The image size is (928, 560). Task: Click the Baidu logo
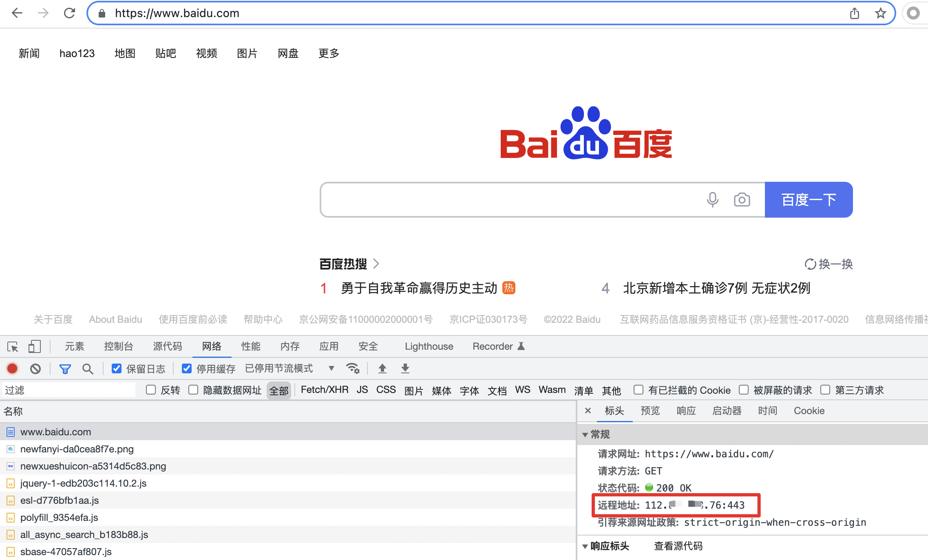[x=586, y=133]
